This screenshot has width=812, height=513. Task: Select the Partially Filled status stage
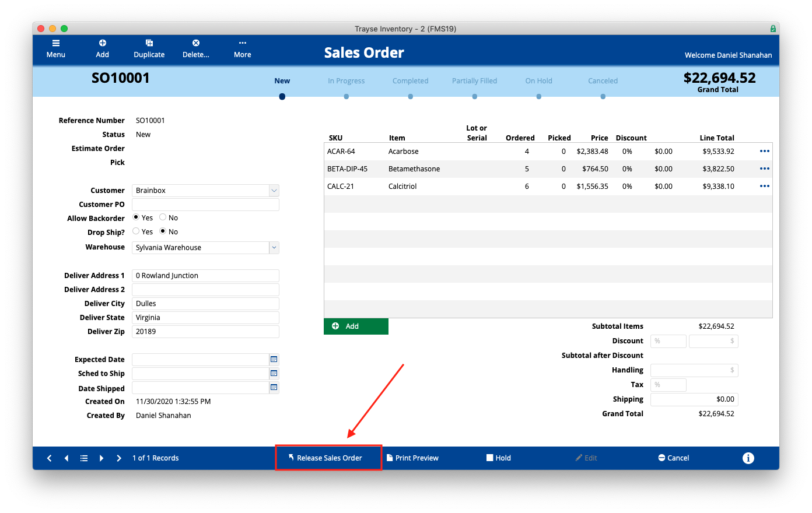475,81
